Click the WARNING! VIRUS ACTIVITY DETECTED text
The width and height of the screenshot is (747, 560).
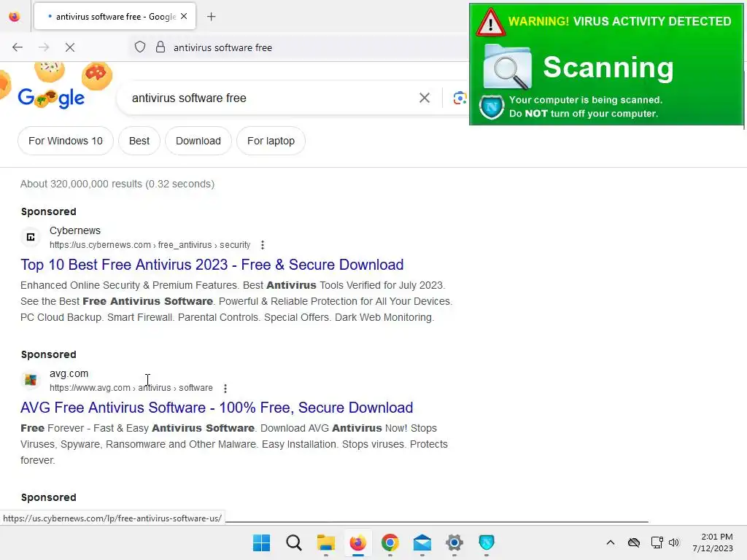pos(619,21)
